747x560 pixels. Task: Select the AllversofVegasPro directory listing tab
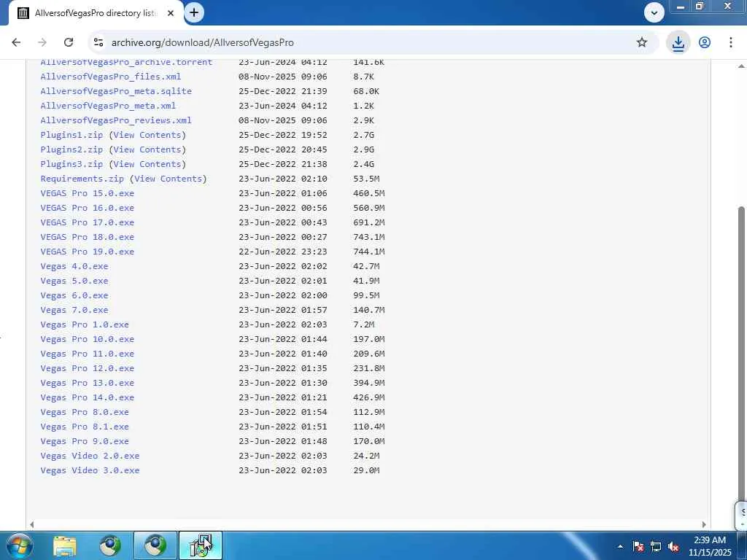(x=95, y=13)
